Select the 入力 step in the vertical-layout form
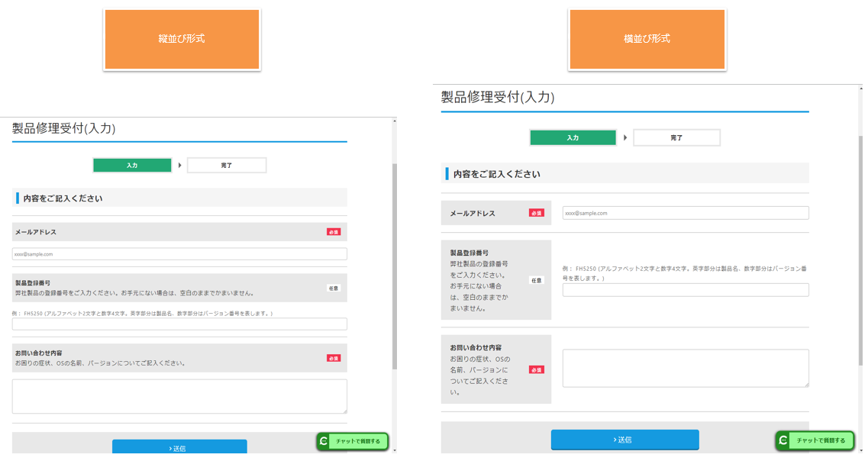Screen dimensions: 868x461 coord(132,166)
